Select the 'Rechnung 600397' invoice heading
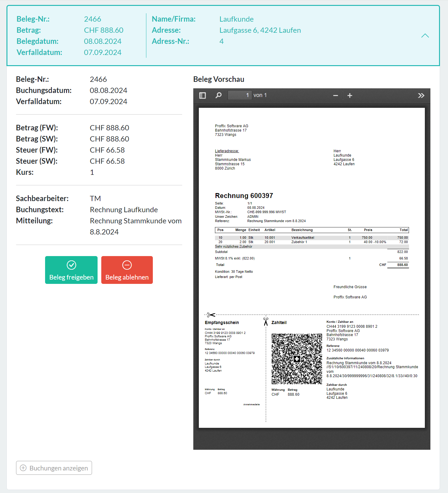Screen dimensions: 448x493 point(244,196)
